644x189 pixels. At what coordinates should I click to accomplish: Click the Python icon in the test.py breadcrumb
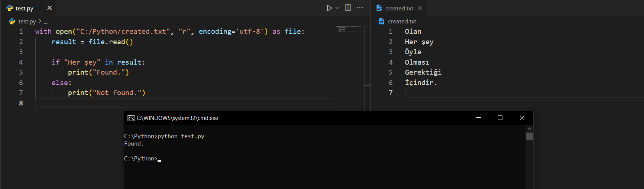click(12, 22)
